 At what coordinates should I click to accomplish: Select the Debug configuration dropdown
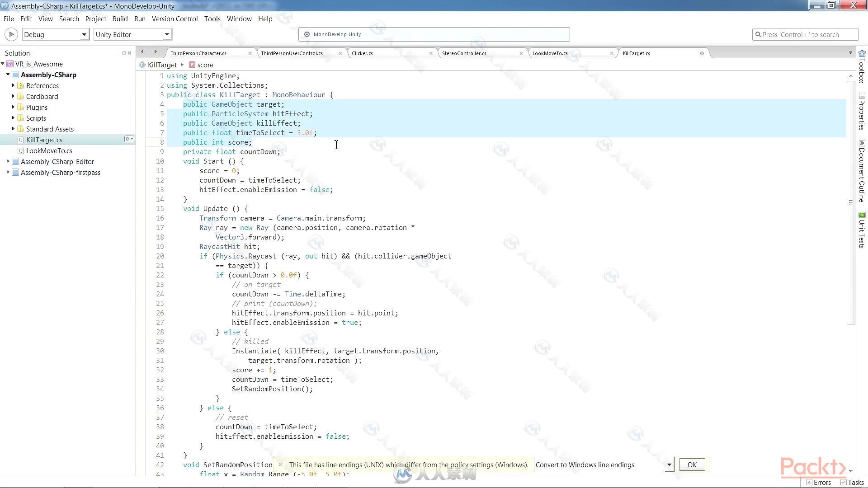[x=55, y=34]
